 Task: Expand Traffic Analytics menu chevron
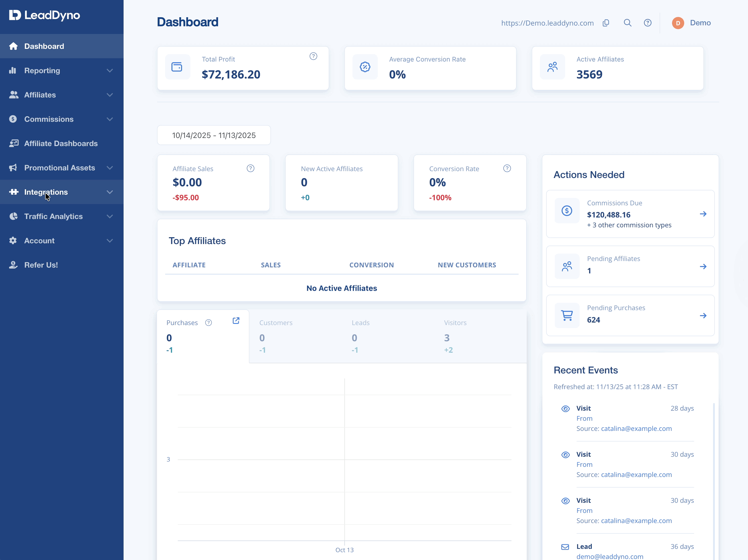tap(110, 216)
